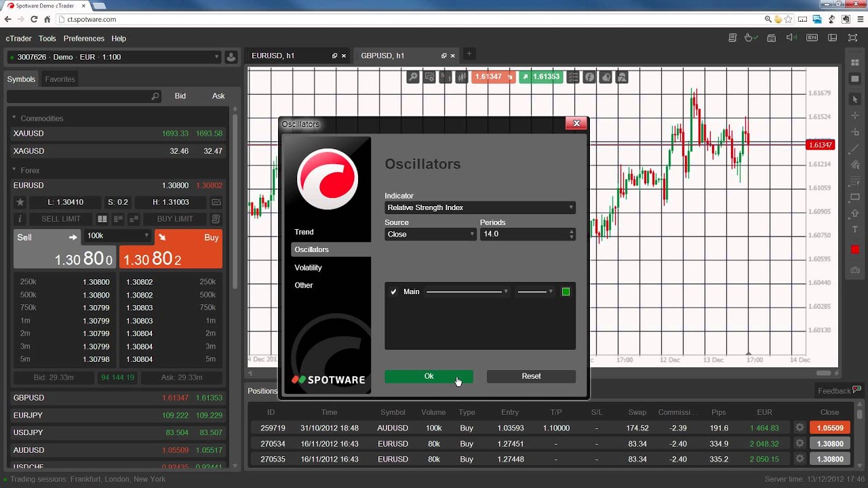This screenshot has height=488, width=868.
Task: Open the Tools menu
Action: pos(47,39)
